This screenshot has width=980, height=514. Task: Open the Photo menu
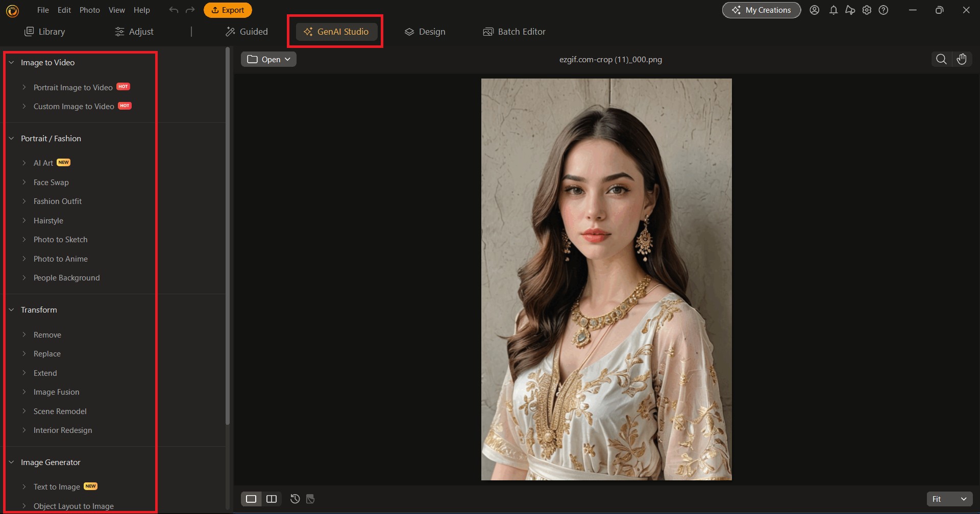[89, 10]
